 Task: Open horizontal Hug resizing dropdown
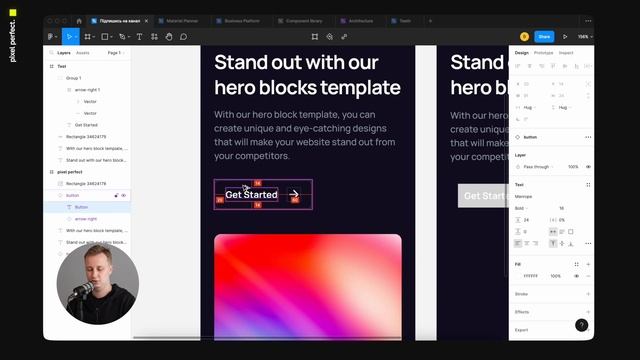tap(530, 107)
